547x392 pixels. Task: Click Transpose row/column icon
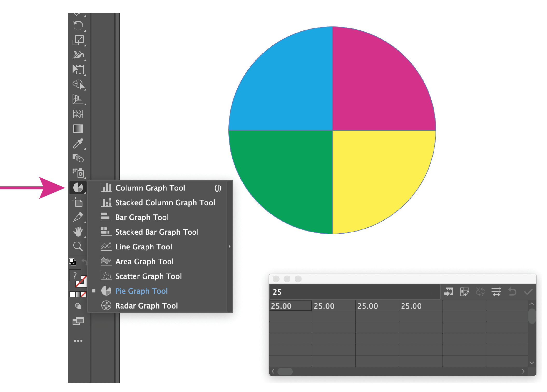point(465,292)
